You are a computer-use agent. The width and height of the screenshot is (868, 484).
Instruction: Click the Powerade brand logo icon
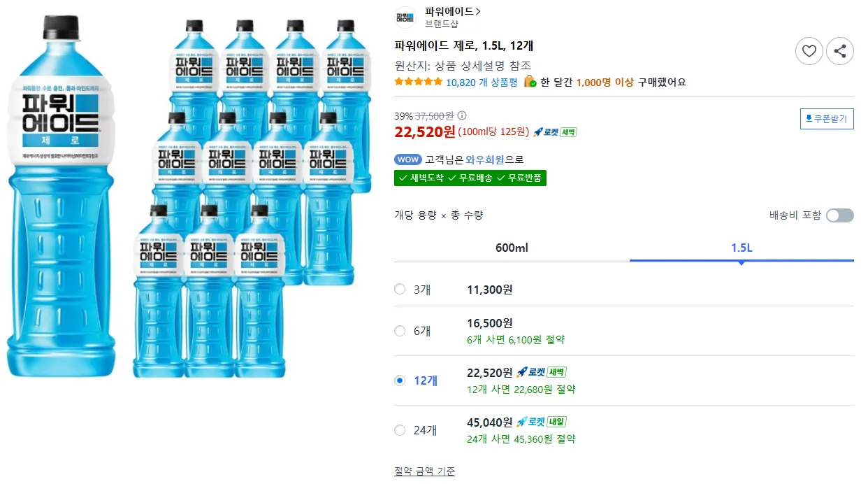click(405, 17)
